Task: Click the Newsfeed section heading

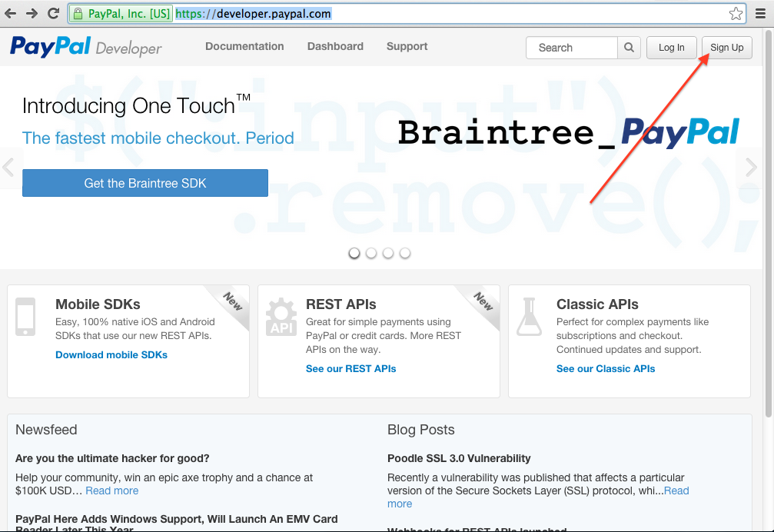Action: (x=46, y=430)
